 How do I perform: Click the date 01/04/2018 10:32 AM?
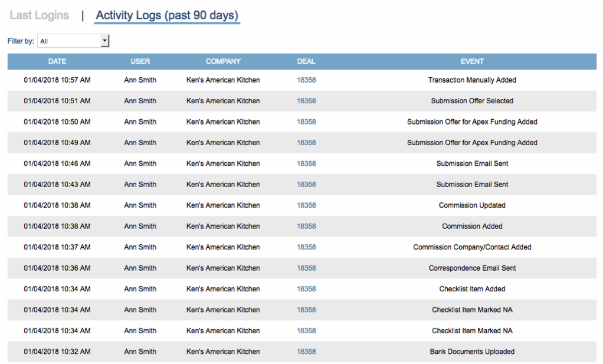coord(57,352)
